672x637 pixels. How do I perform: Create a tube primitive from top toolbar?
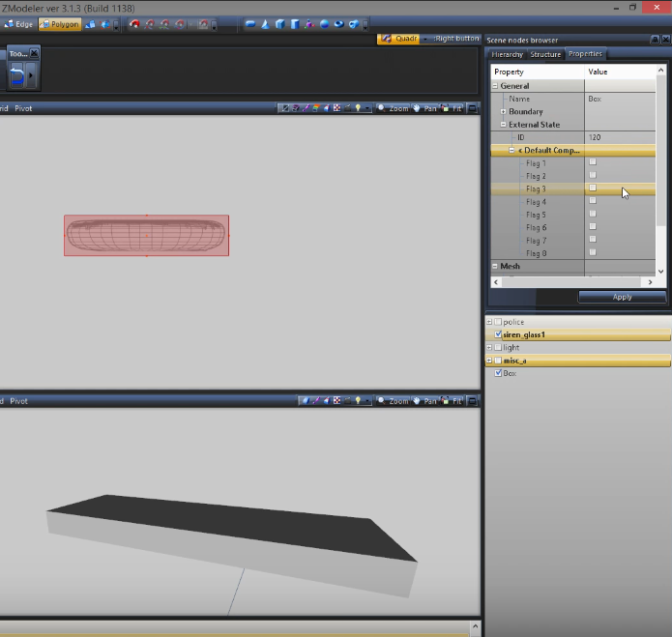[x=354, y=24]
